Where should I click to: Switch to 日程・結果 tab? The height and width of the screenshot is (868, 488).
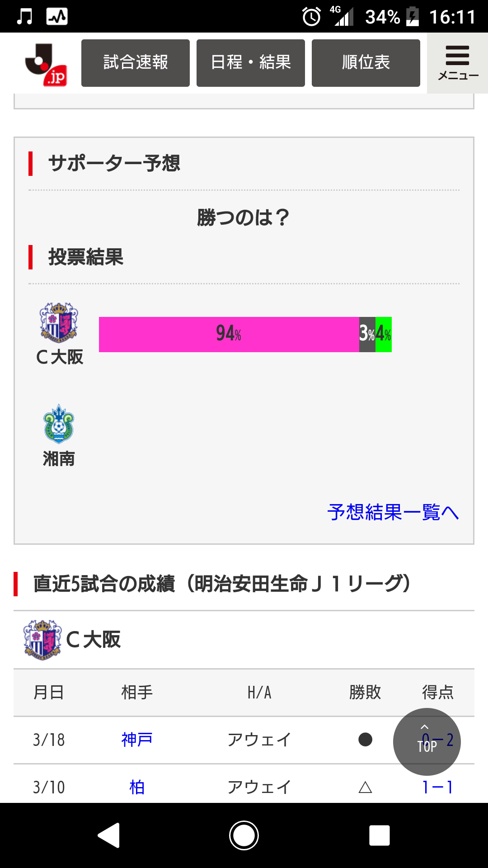click(x=251, y=63)
